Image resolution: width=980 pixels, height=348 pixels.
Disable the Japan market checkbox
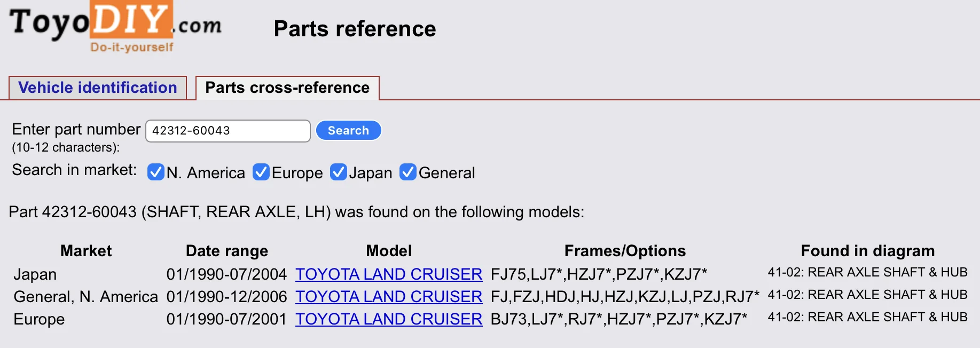(x=339, y=172)
